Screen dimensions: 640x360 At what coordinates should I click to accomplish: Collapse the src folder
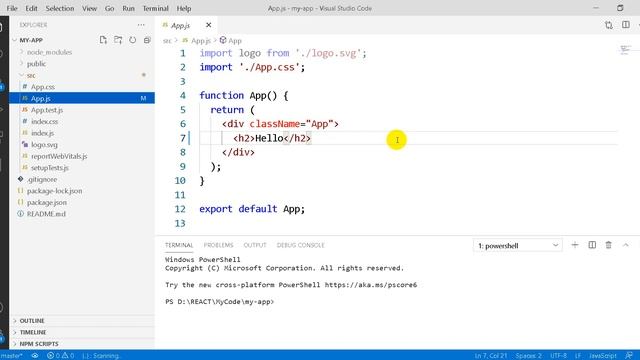(x=31, y=76)
